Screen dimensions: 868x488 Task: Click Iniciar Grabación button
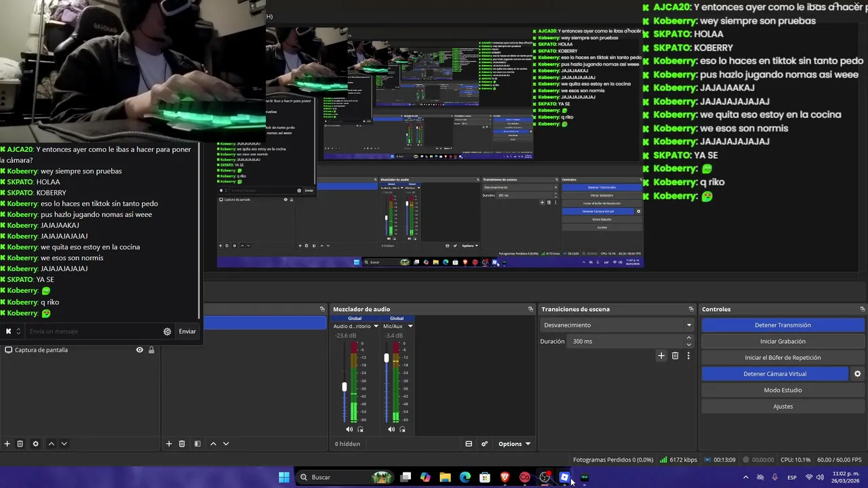click(783, 342)
